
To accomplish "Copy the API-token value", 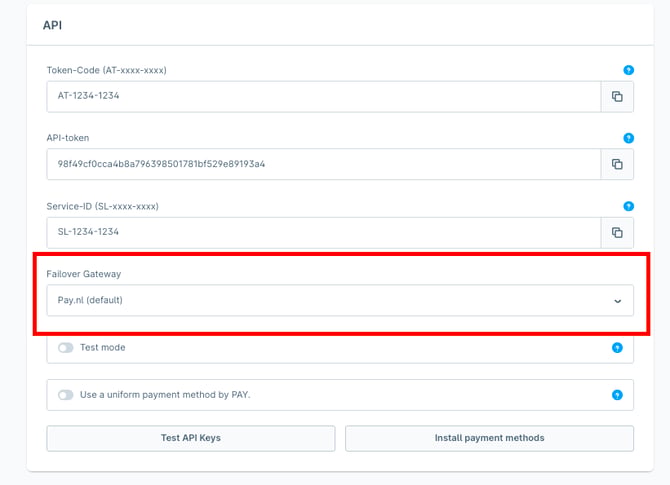I will pos(617,164).
